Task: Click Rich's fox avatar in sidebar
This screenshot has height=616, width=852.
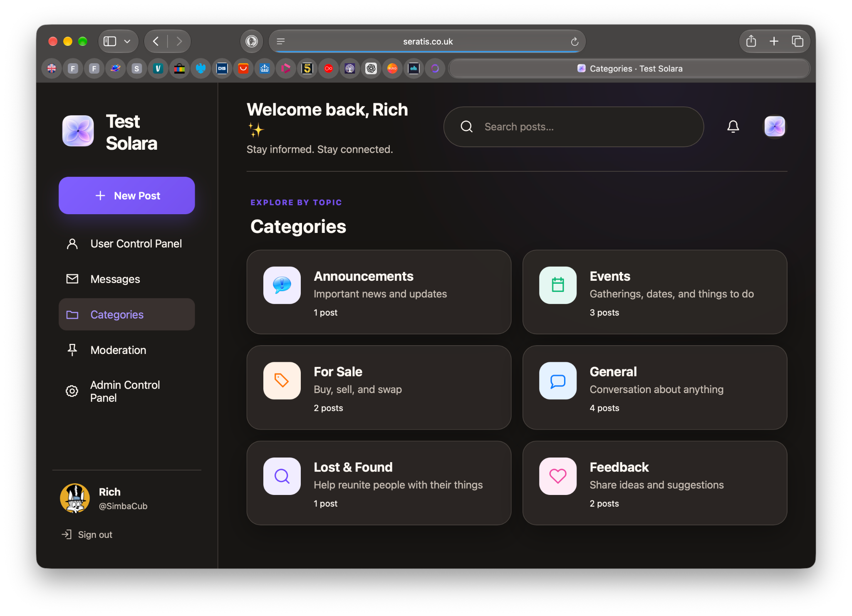Action: click(x=75, y=498)
